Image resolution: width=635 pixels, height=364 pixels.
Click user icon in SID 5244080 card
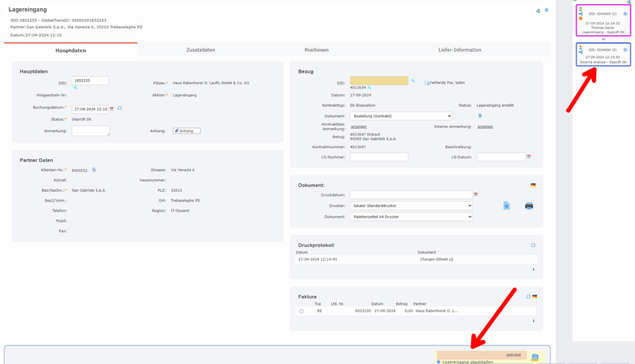pyautogui.click(x=580, y=48)
